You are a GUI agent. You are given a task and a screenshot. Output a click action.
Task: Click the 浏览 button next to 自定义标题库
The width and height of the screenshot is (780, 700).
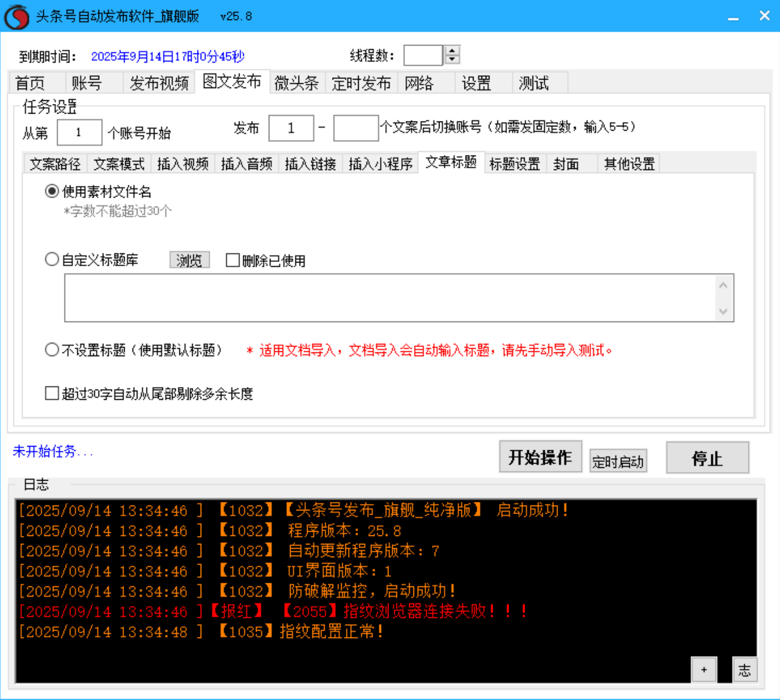189,259
